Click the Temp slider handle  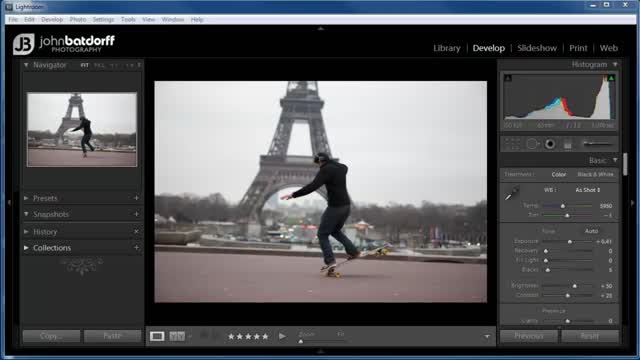point(563,206)
